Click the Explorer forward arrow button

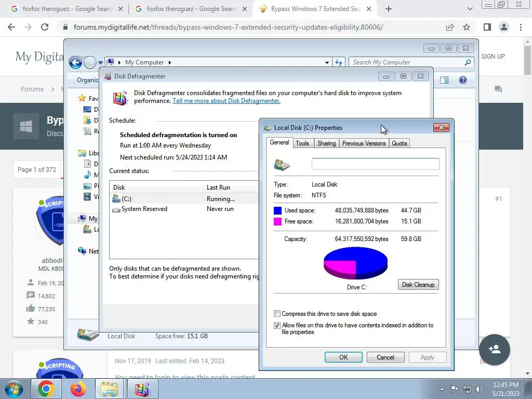tap(90, 62)
